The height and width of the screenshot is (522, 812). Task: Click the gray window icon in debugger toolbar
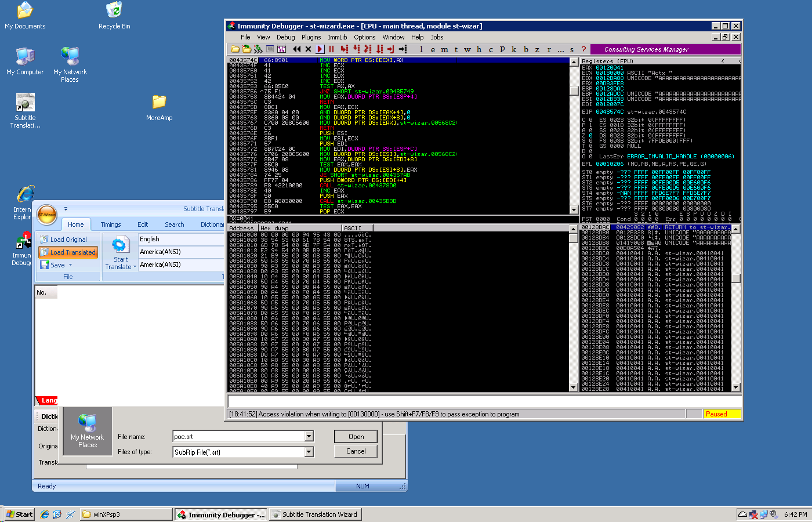click(270, 49)
